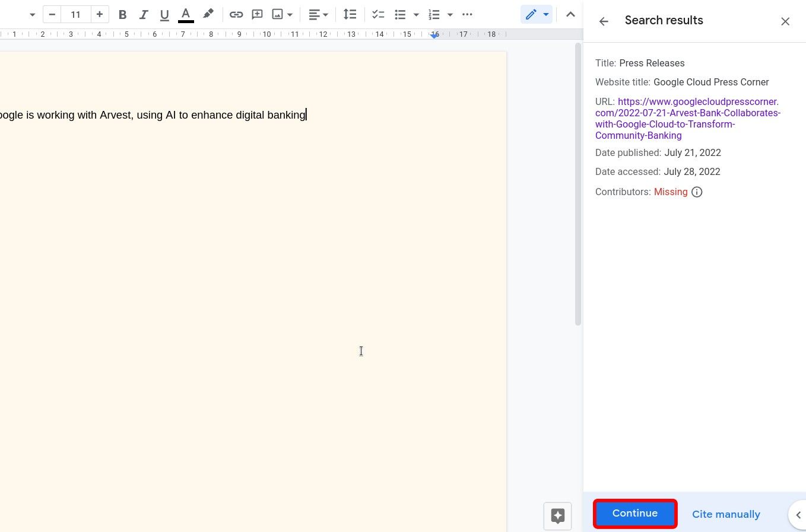This screenshot has height=532, width=806.
Task: Open the editing mode selector
Action: [537, 14]
